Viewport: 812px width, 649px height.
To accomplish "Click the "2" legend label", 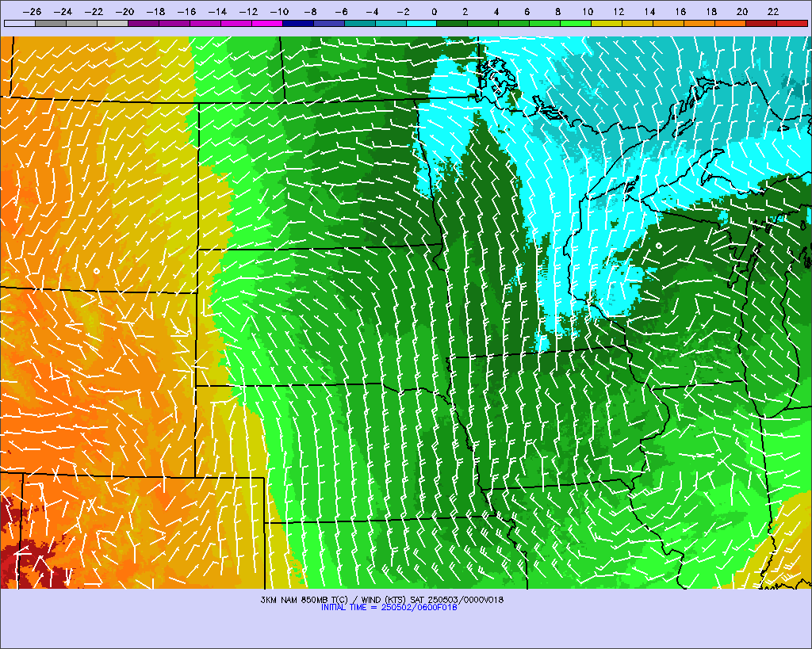I will pos(465,11).
